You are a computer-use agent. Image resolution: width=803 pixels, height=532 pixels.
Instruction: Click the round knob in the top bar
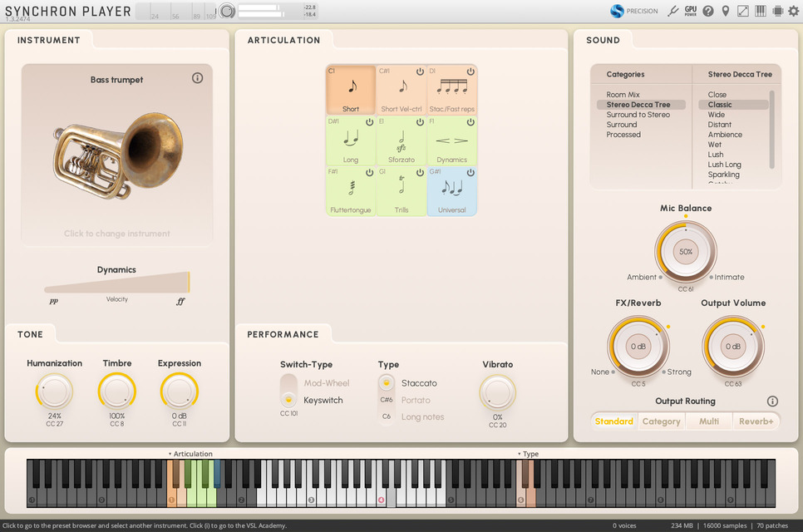(228, 11)
